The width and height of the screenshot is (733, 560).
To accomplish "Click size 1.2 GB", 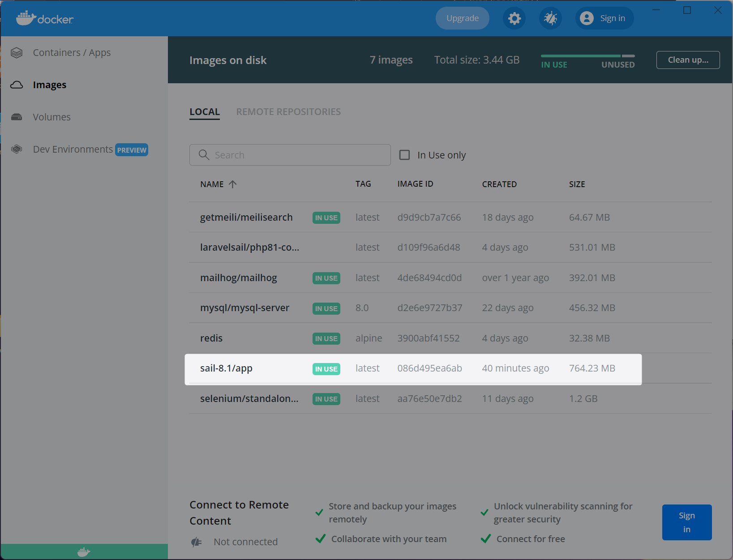I will point(583,399).
